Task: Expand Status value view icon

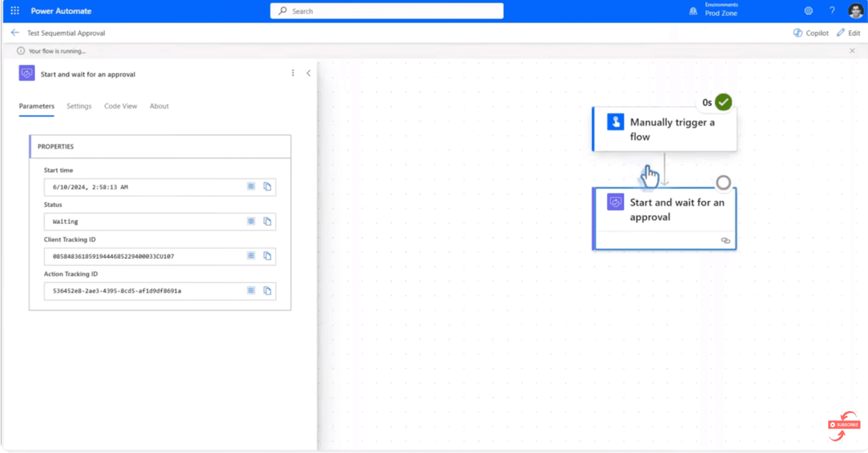Action: 251,221
